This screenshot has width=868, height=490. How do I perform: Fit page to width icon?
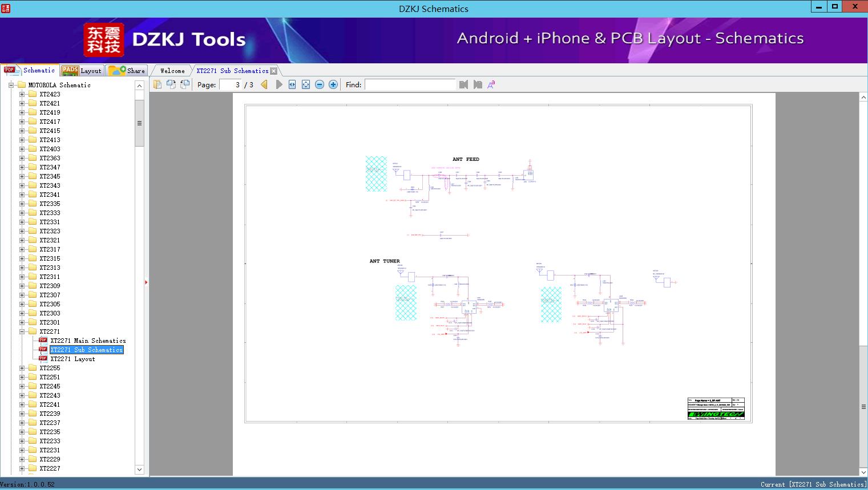292,84
